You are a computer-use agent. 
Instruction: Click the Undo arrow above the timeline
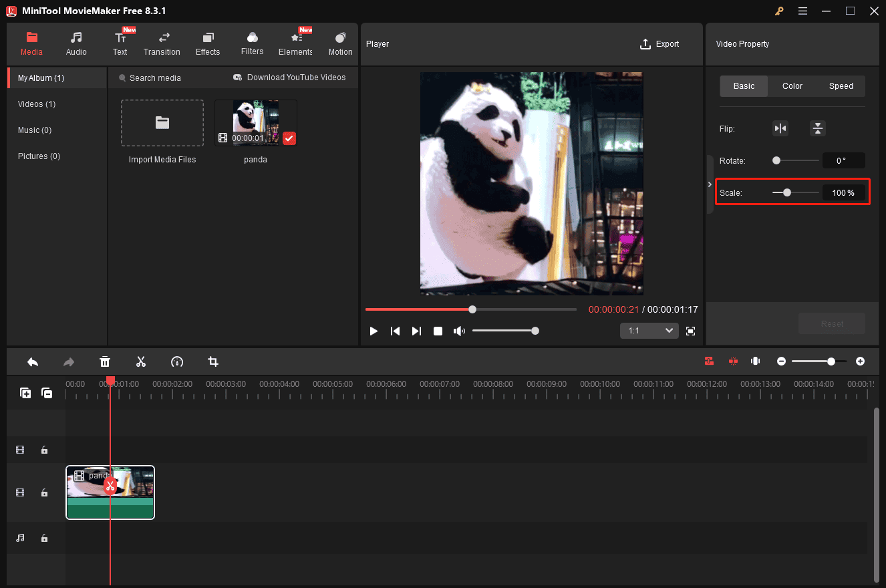(33, 361)
